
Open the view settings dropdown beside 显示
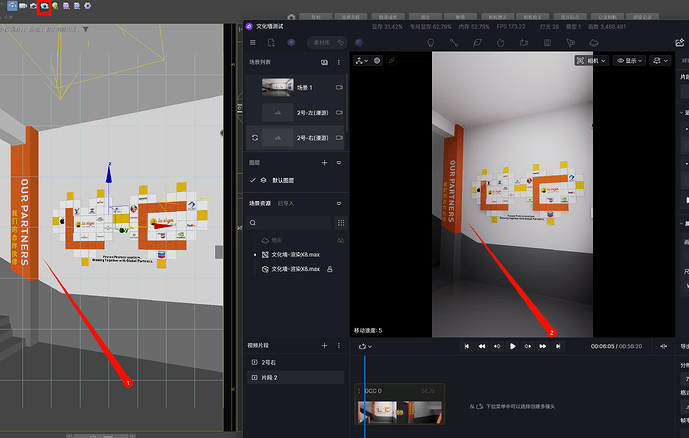click(x=660, y=61)
